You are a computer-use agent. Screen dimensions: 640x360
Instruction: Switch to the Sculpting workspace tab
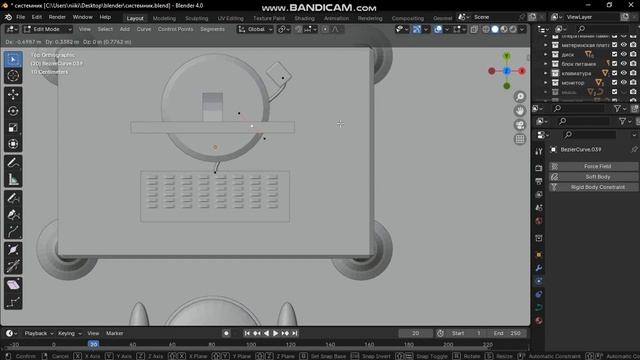[196, 18]
